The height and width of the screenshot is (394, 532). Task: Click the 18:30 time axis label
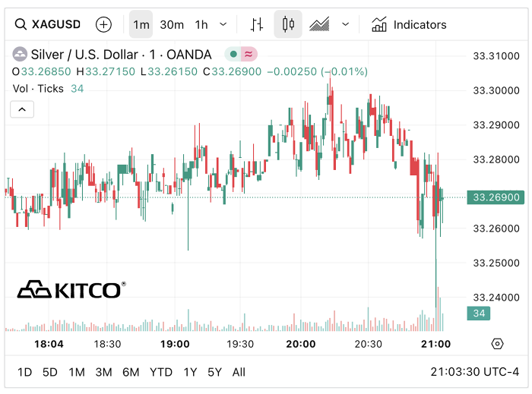[107, 344]
